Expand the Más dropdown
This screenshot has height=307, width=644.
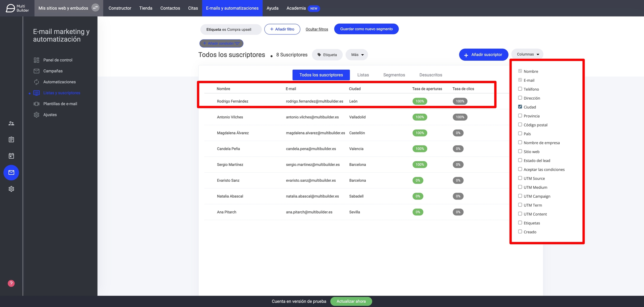pyautogui.click(x=357, y=55)
